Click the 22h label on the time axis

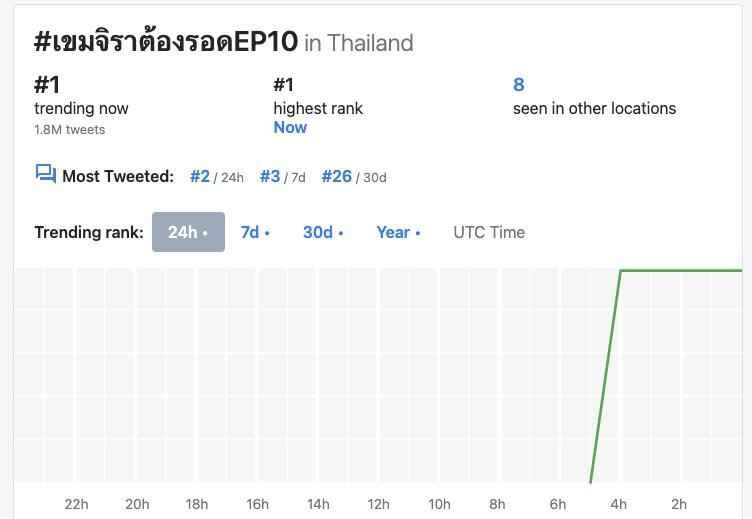click(77, 504)
